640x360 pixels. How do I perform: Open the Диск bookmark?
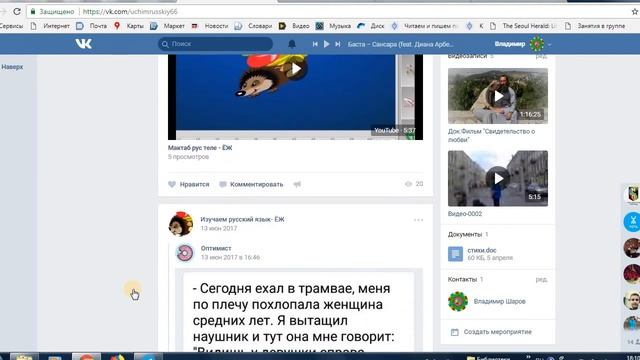(371, 26)
